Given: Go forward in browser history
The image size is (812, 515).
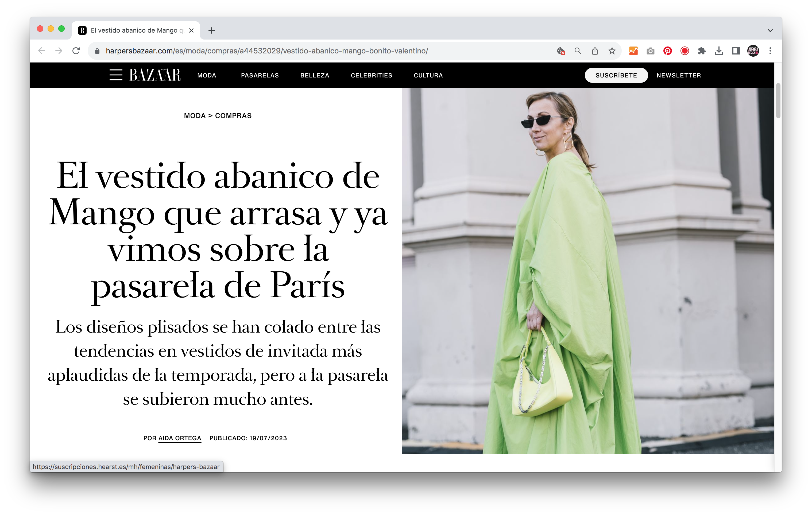Looking at the screenshot, I should [59, 51].
